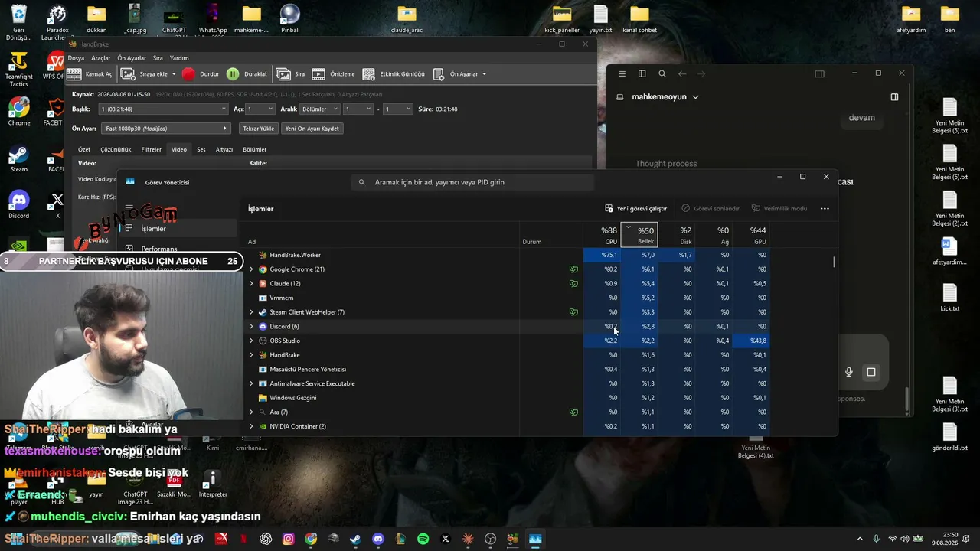Stop the encode with the red Durdur button
This screenshot has width=980, height=551.
pos(201,74)
